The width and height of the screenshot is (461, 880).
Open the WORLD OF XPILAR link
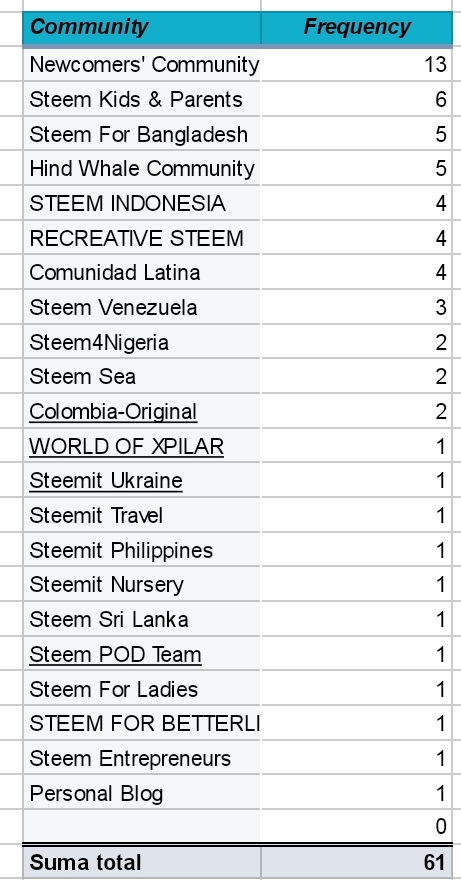126,446
